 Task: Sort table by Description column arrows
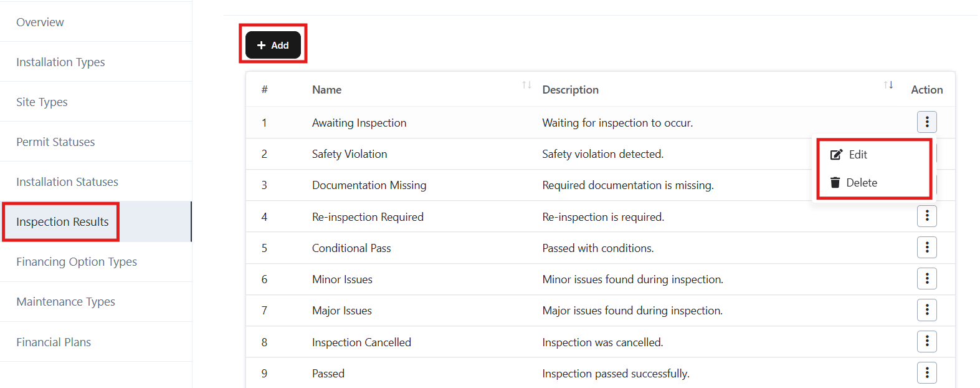coord(888,85)
